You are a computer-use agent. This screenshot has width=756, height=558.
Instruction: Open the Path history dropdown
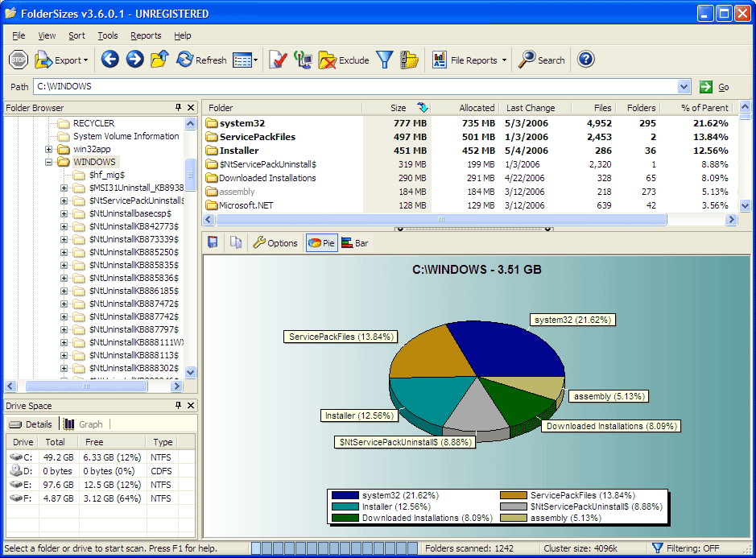[x=684, y=87]
